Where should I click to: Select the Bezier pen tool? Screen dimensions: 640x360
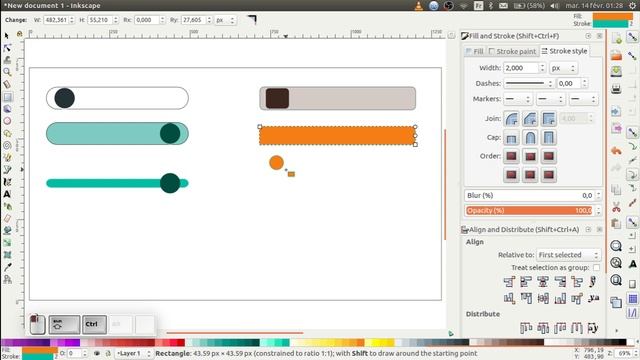tap(7, 170)
